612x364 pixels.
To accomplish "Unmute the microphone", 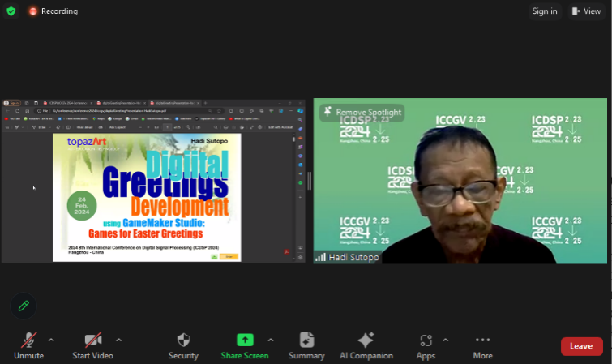I will click(28, 340).
